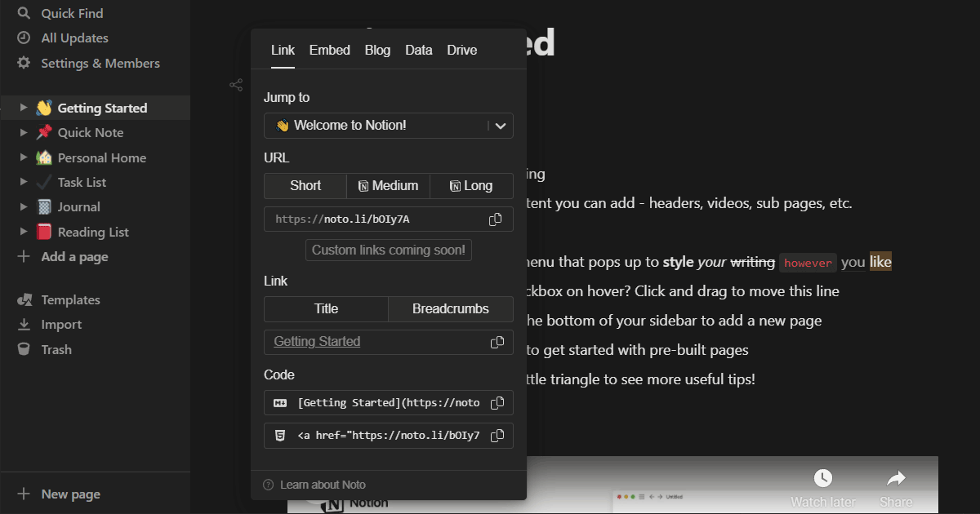
Task: Open Settings & Members gear icon
Action: pyautogui.click(x=24, y=63)
